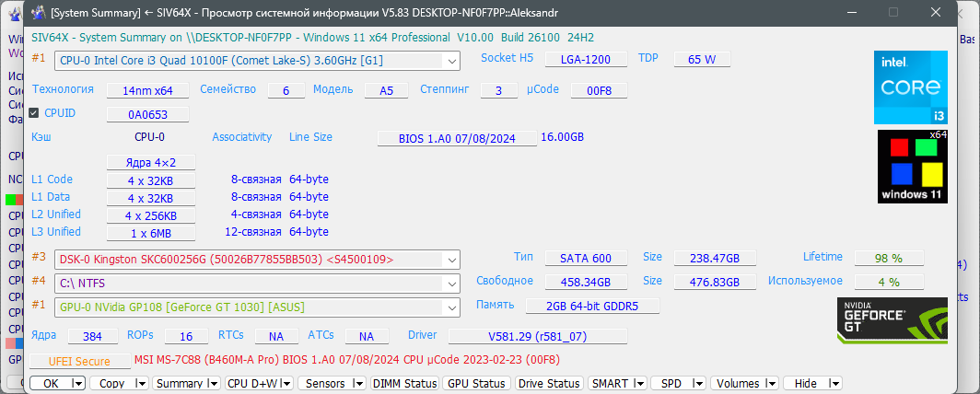This screenshot has width=980, height=394.
Task: Click the 00F8 µCode value box
Action: point(599,90)
